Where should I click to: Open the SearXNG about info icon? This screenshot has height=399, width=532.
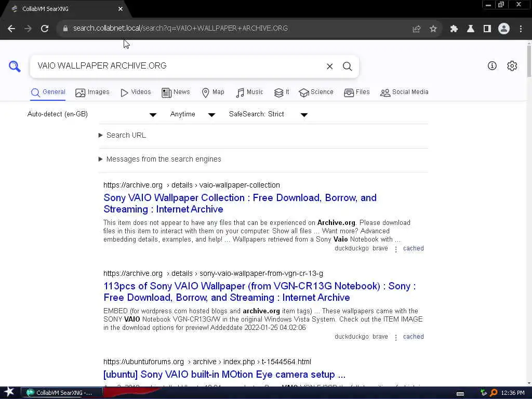[492, 66]
